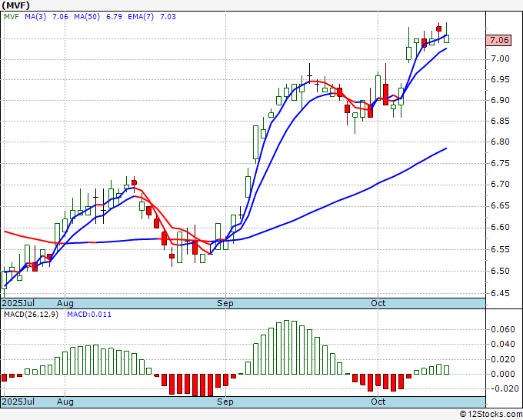The image size is (523, 420).
Task: Click the tallest green MACD histogram bar
Action: [286, 347]
